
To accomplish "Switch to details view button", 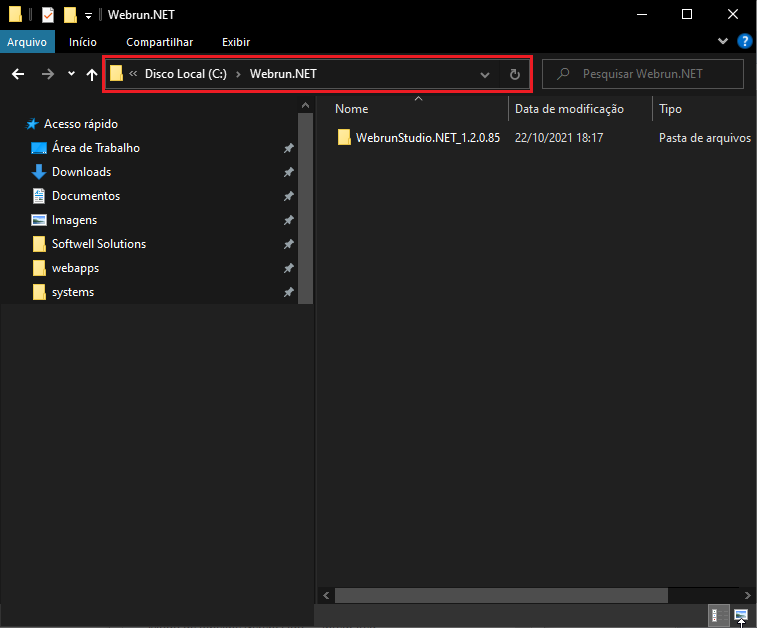I will click(x=716, y=614).
